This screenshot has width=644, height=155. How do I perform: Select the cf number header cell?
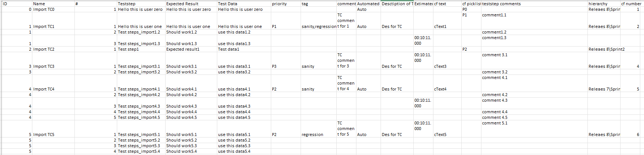(x=631, y=4)
